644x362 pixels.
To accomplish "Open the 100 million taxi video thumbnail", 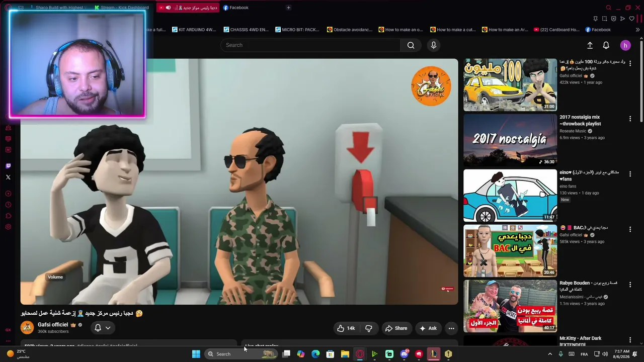I will click(x=510, y=84).
